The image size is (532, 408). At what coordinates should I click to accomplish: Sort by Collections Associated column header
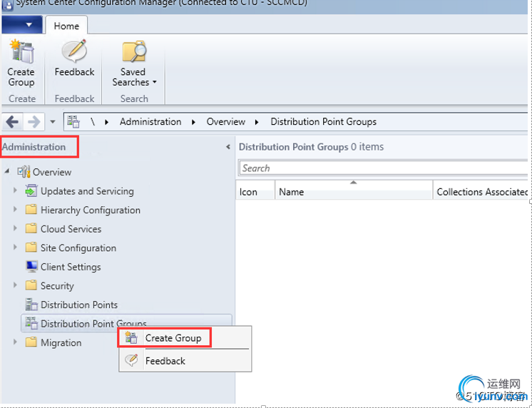pos(481,190)
